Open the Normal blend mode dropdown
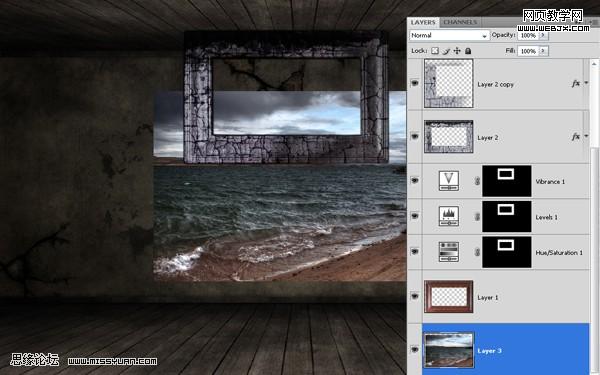The height and width of the screenshot is (375, 600). click(449, 35)
